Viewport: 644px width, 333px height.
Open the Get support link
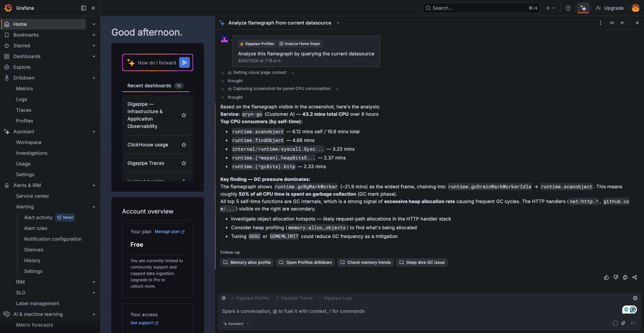click(144, 323)
